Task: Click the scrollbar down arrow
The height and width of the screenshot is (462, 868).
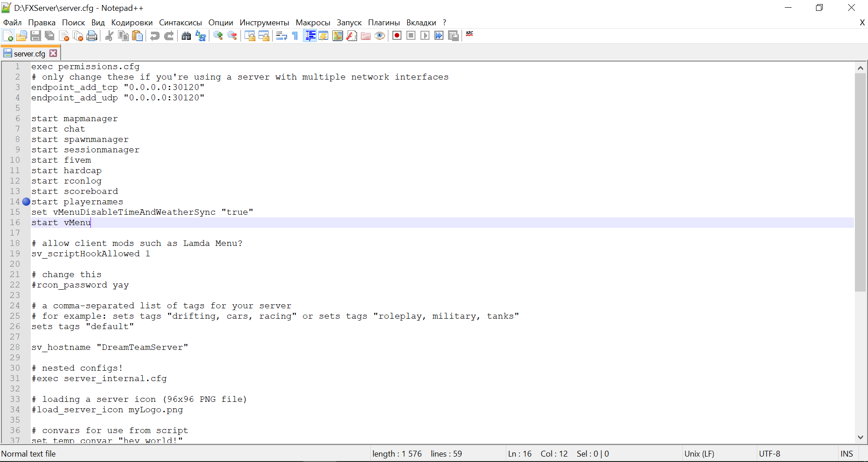Action: [860, 437]
